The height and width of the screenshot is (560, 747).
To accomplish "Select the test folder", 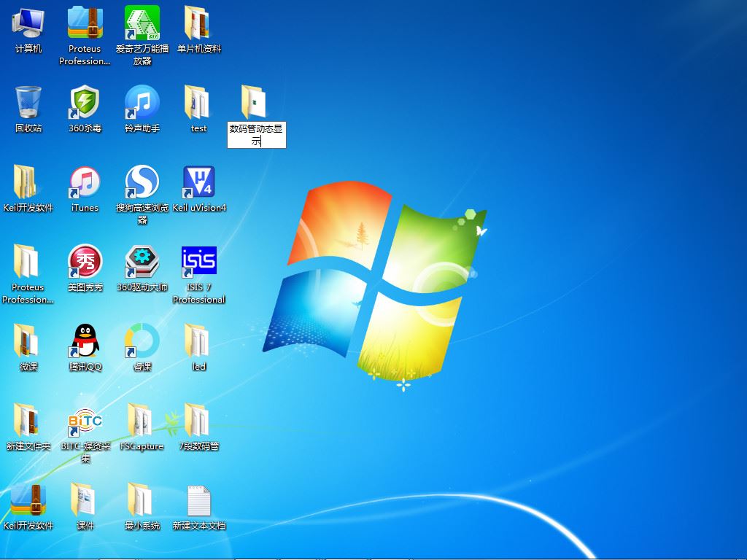I will (x=197, y=102).
